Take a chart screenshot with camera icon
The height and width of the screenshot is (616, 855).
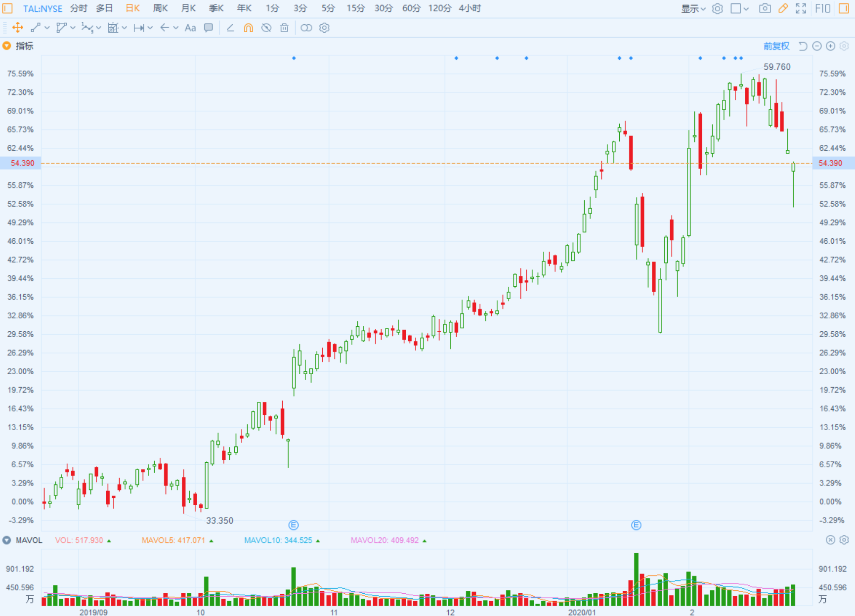click(765, 8)
